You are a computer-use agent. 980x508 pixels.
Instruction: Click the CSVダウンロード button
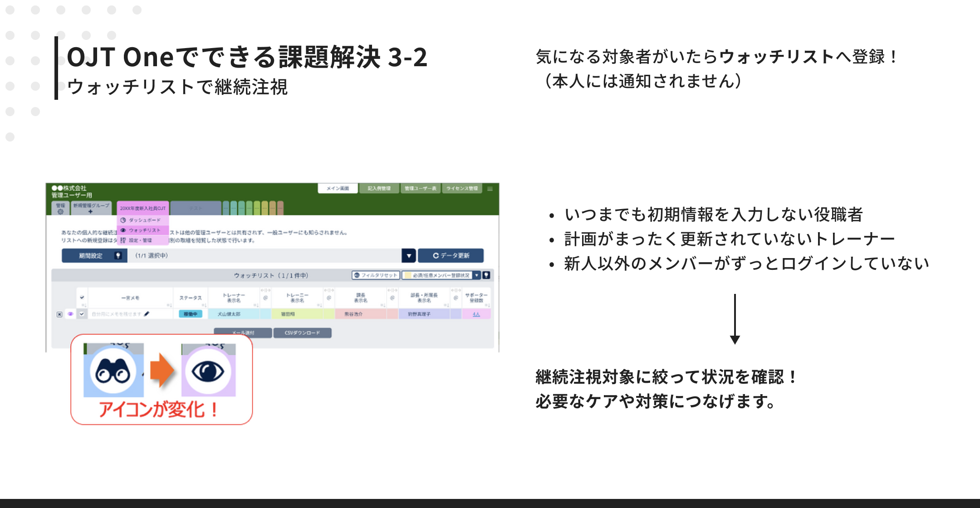302,333
